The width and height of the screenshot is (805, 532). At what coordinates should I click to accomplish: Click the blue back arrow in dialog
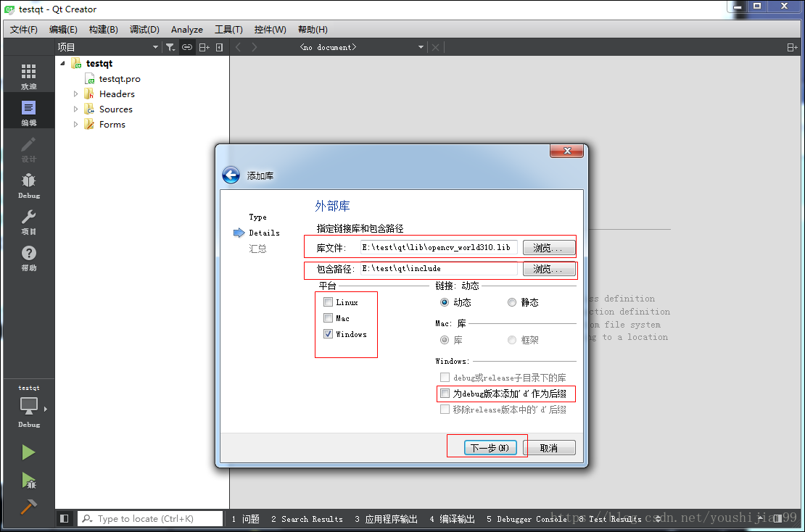click(231, 175)
